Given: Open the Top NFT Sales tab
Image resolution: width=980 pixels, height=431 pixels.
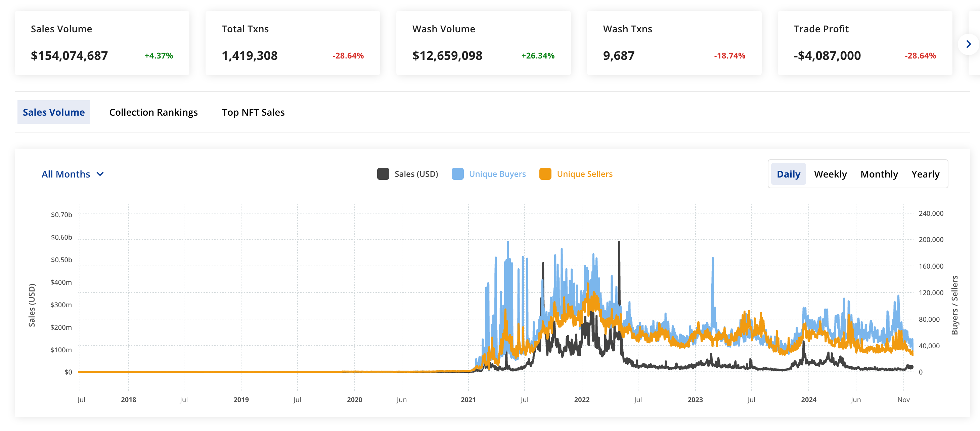Looking at the screenshot, I should (253, 112).
